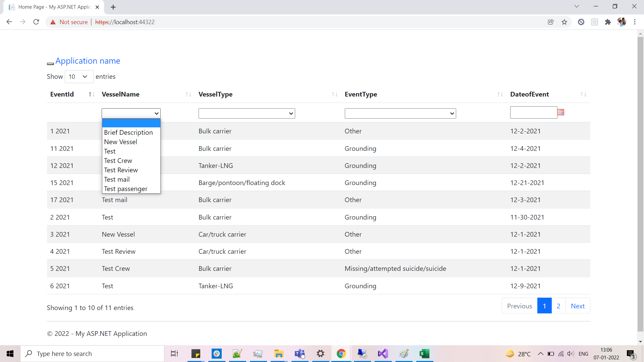Select Test Crew from the vessel list
The image size is (644, 362).
tap(118, 161)
